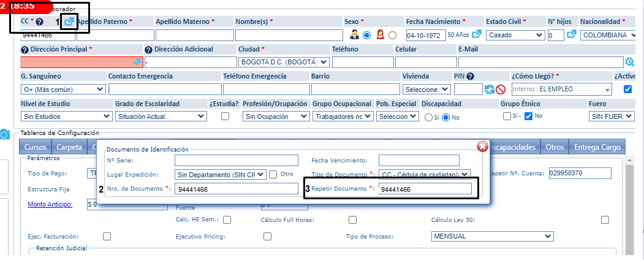Click the E-Mail search icon
644x260 pixels.
point(629,62)
